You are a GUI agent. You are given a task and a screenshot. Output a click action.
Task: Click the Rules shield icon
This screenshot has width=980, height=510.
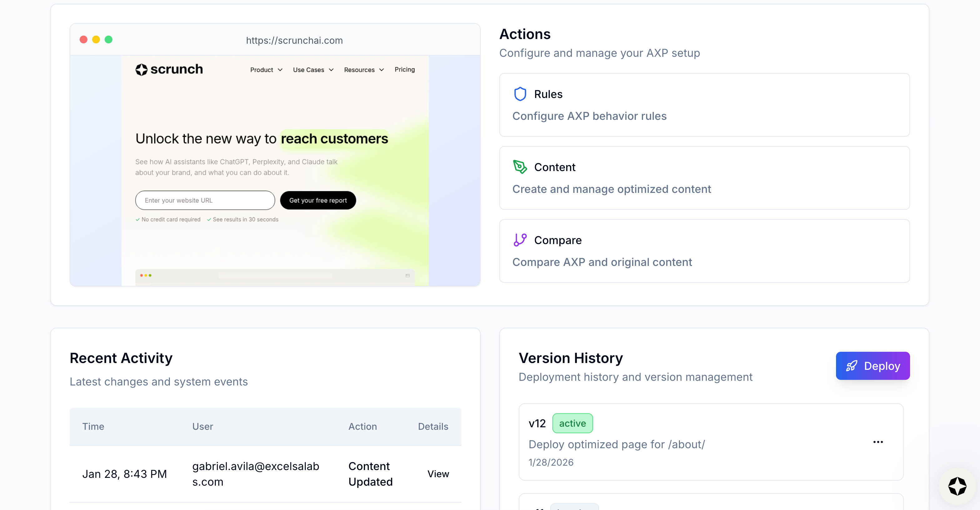520,94
